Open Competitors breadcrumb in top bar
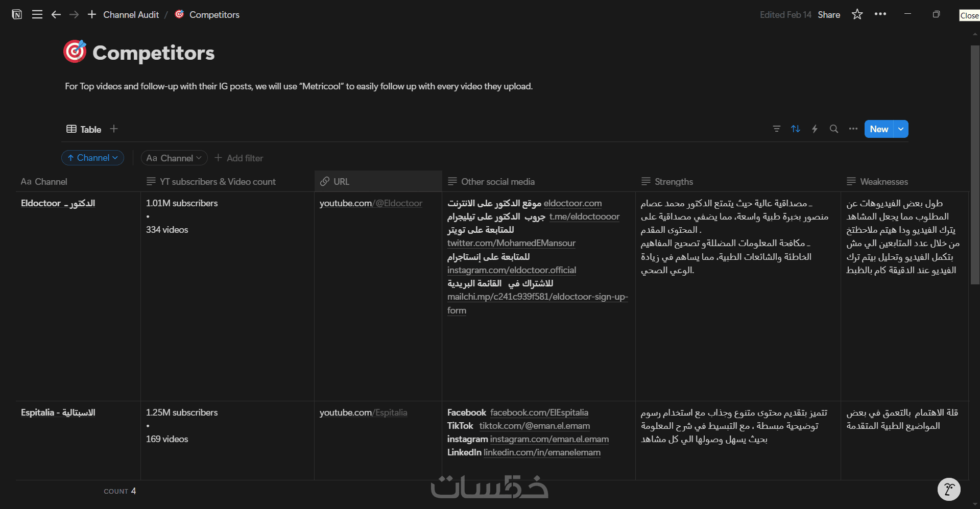This screenshot has width=980, height=509. click(x=207, y=15)
